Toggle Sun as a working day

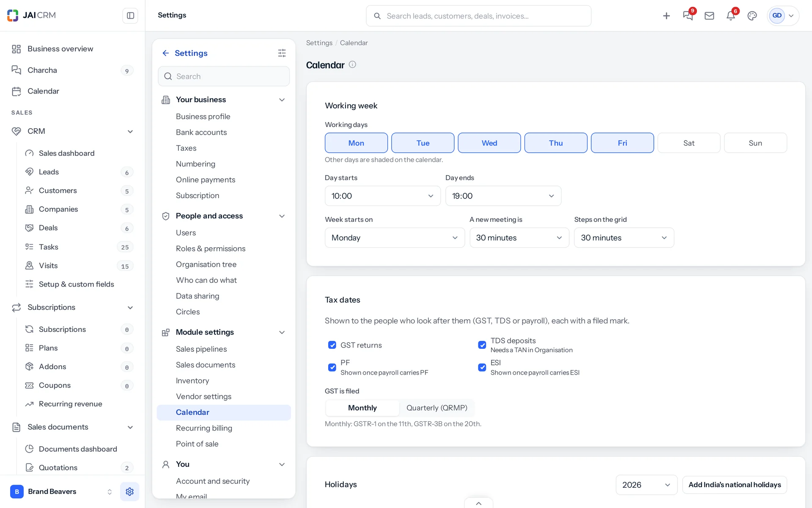click(x=755, y=143)
